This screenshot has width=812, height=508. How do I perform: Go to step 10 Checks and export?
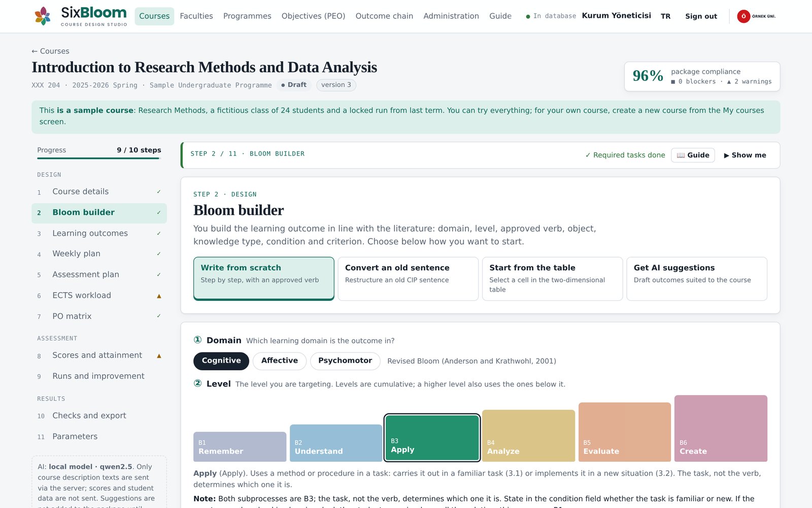pos(99,416)
